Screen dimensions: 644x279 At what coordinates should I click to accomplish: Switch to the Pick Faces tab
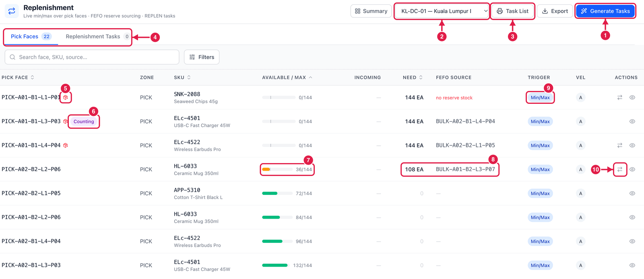click(31, 37)
